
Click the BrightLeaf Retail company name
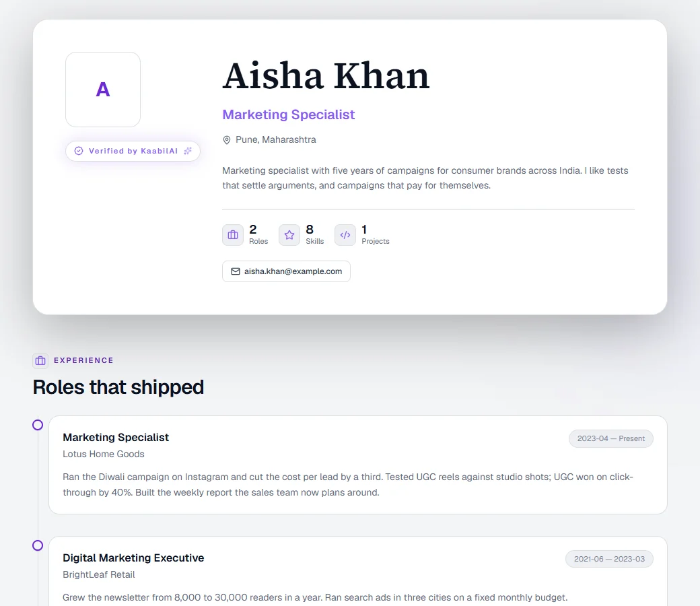pos(99,575)
